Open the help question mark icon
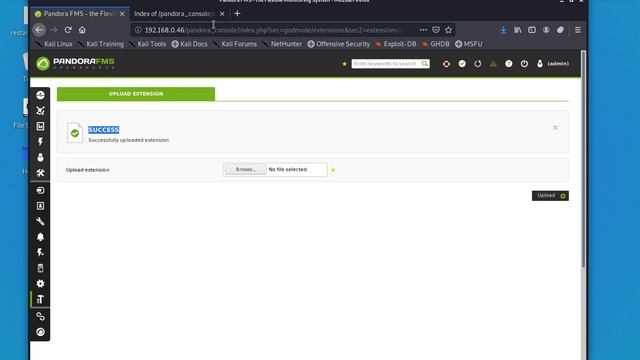Image resolution: width=640 pixels, height=360 pixels. (x=509, y=64)
